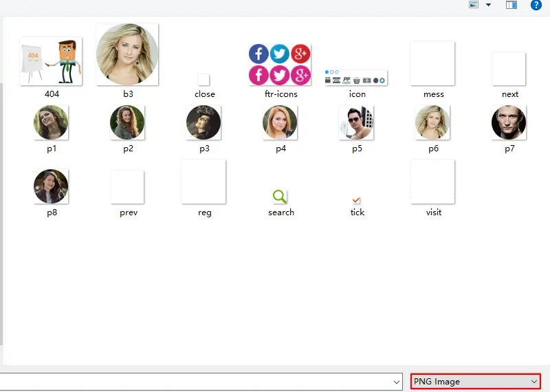Select the prev image file
Screen dimensions: 550x392
127,187
